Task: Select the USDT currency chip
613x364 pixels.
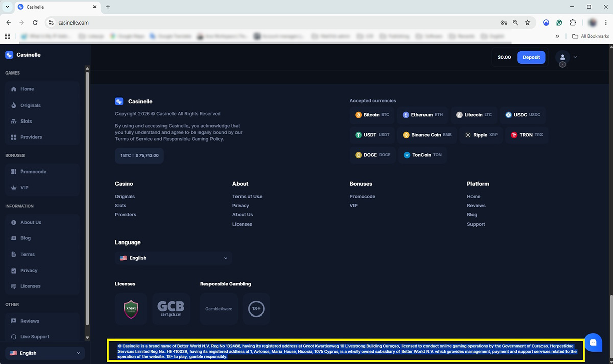Action: 372,135
